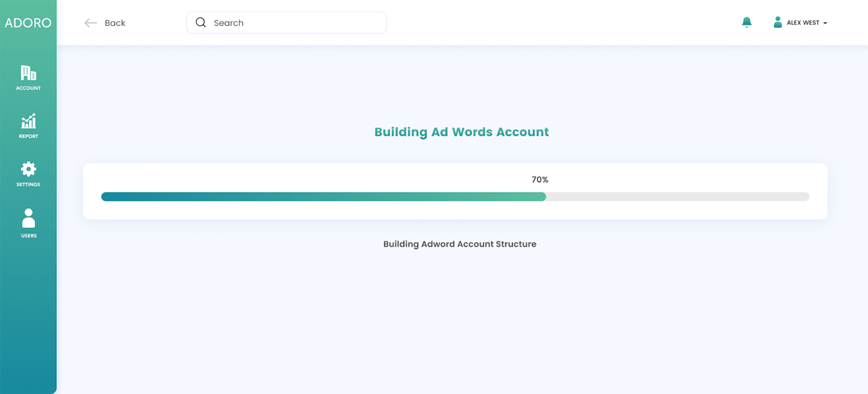Open notifications via the bell icon
Screen dimensions: 868x394
746,22
